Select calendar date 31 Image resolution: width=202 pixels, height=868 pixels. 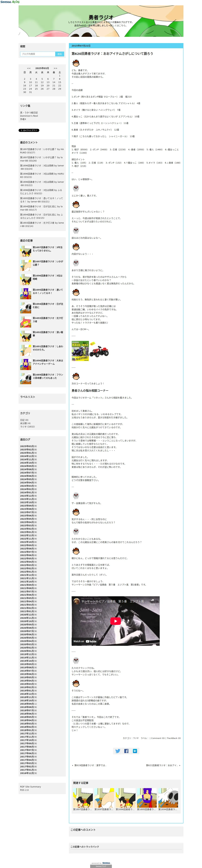30,92
